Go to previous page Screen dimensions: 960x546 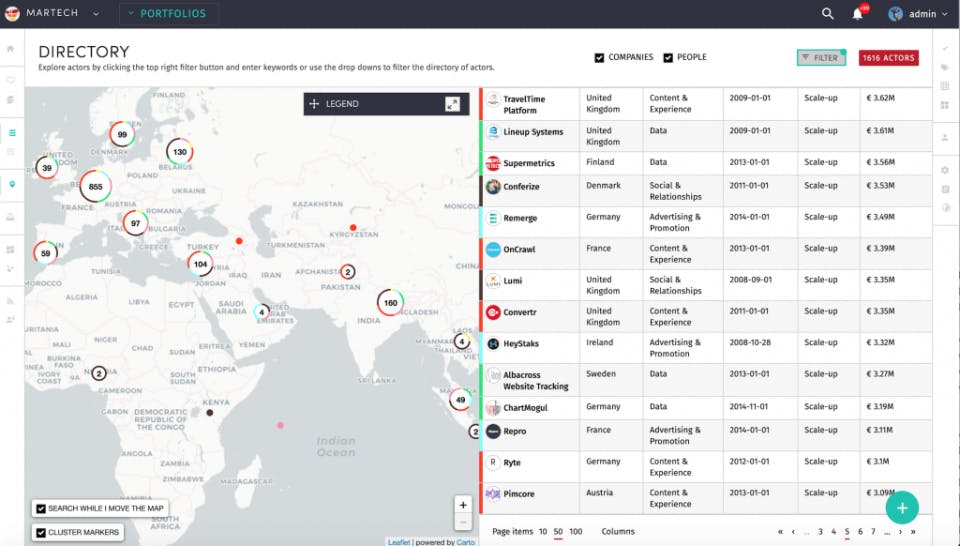793,531
